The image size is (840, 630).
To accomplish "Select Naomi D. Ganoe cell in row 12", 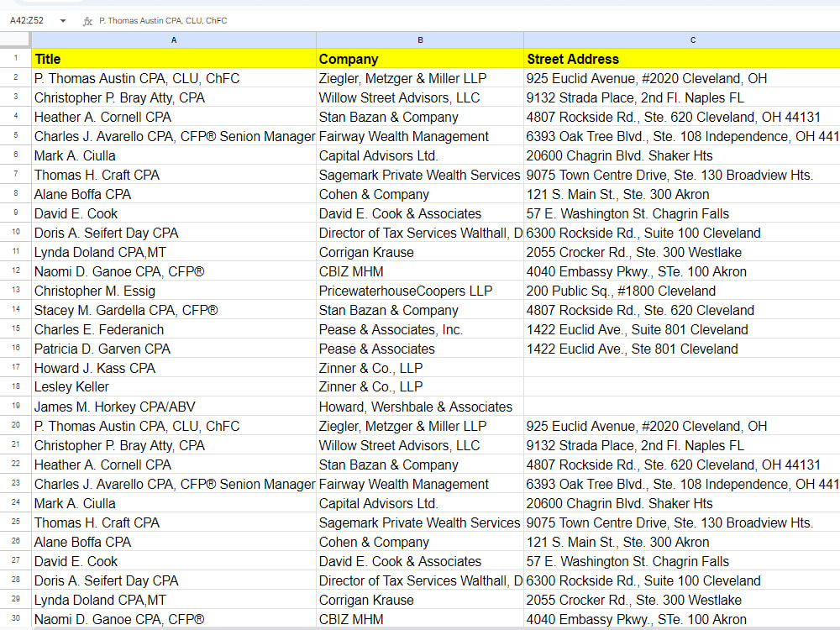I will click(x=174, y=271).
